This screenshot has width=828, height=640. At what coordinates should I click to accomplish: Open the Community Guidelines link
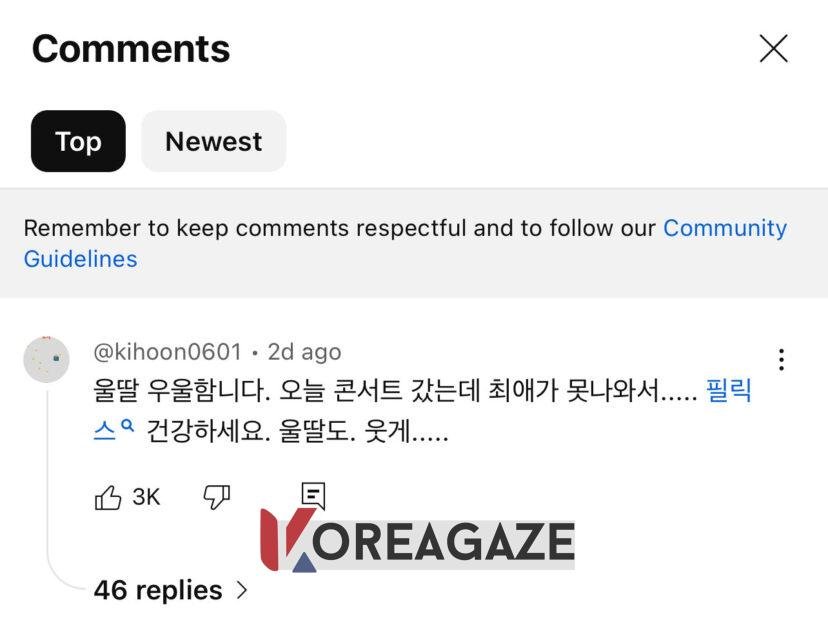click(x=724, y=228)
